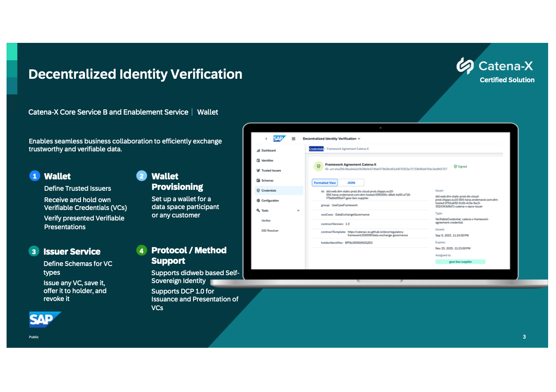Viewport: 556px width, 392px height.
Task: Click the Framework Agreement Catena-X breadcrumb text
Action: click(x=348, y=149)
